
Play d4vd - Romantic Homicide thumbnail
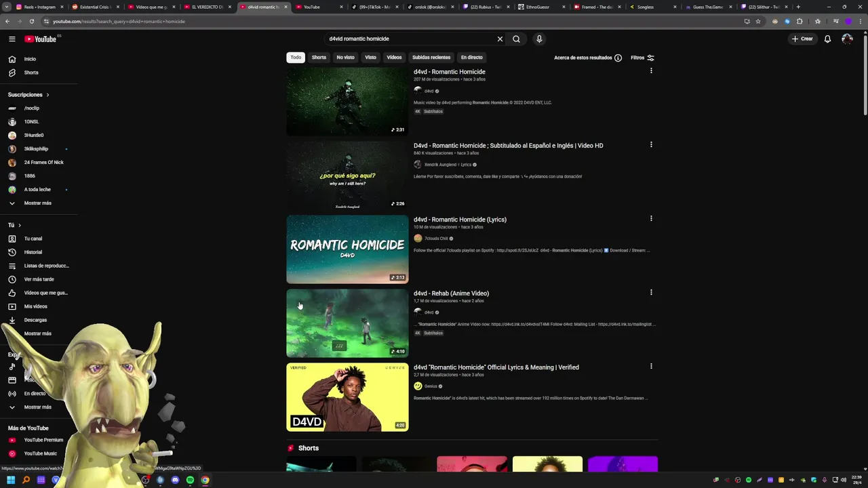[x=347, y=102]
